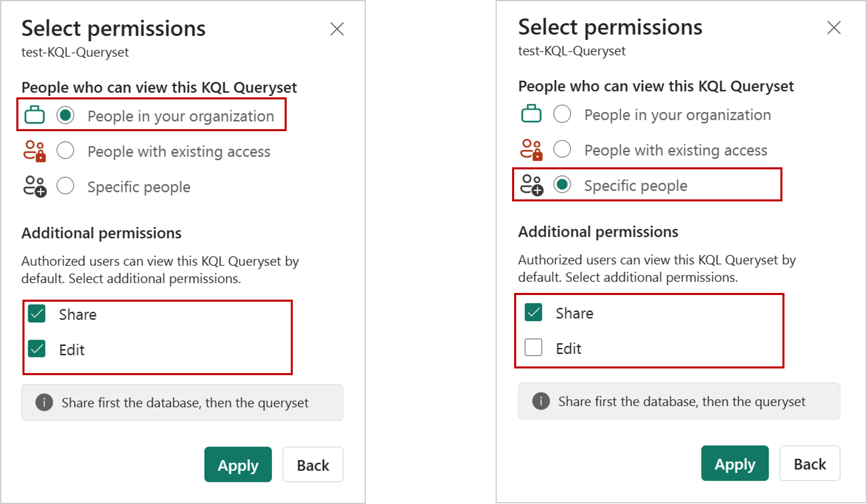Select 'People with existing access' radio button left panel
This screenshot has height=504, width=867.
66,151
